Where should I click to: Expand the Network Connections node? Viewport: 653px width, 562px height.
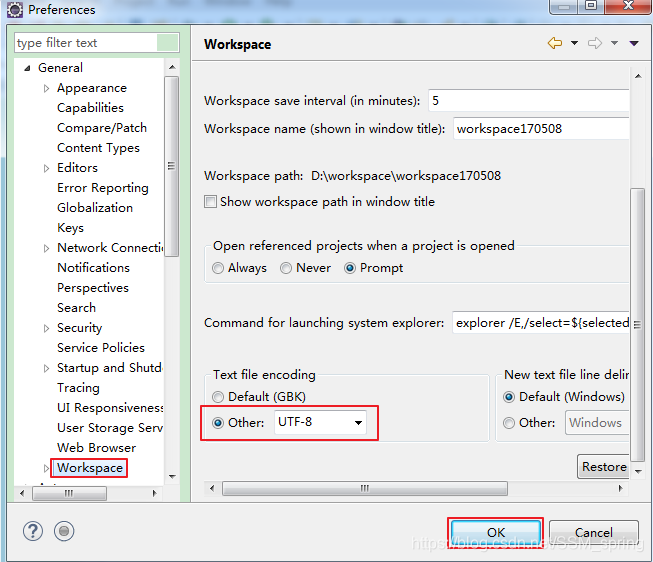point(46,248)
